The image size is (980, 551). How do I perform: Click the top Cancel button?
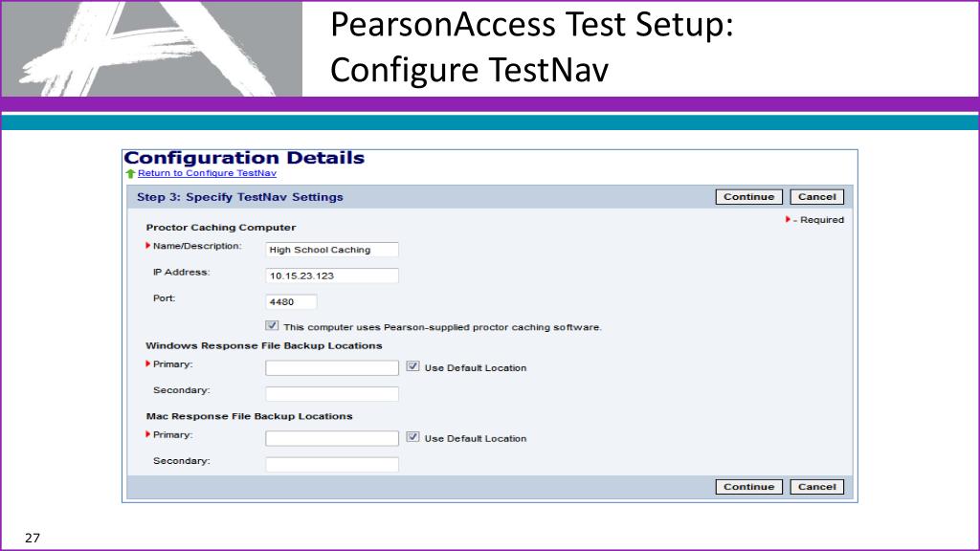pos(817,197)
